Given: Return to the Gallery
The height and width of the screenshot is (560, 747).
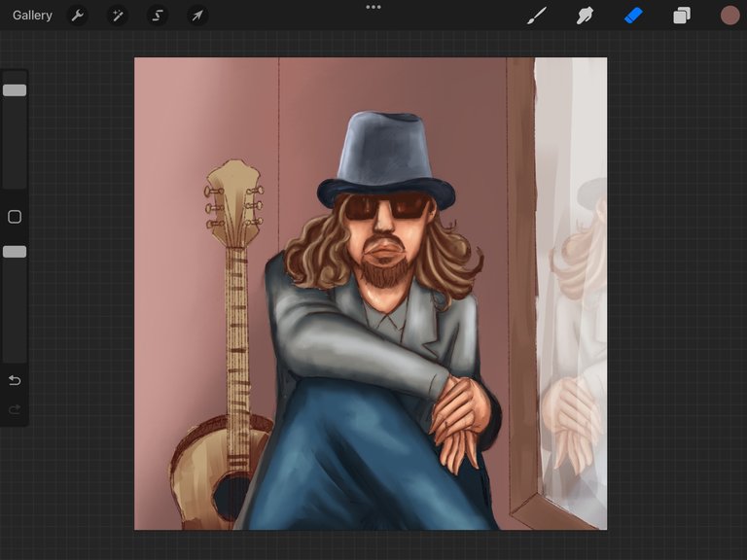Looking at the screenshot, I should pyautogui.click(x=32, y=16).
